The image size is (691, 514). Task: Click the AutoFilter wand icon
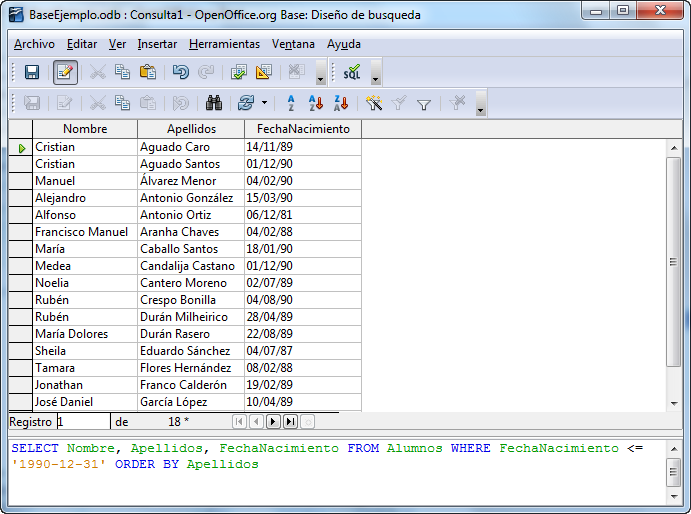tap(374, 103)
